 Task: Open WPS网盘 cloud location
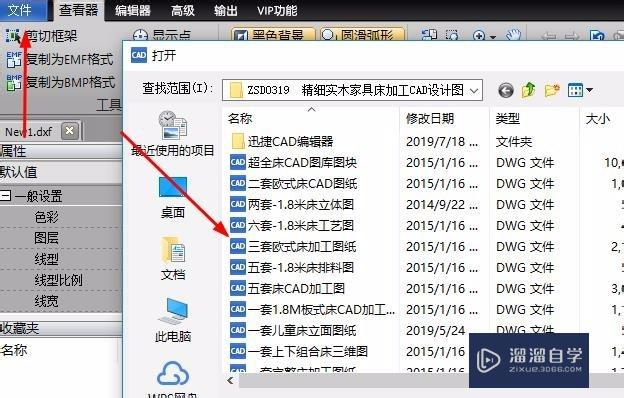point(173,380)
